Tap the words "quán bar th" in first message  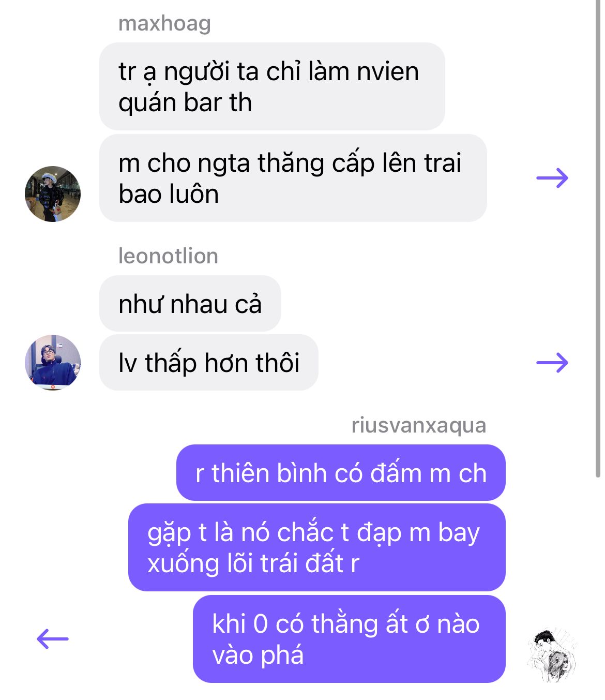185,102
